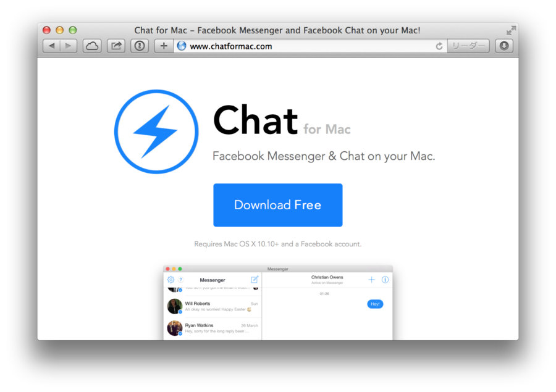The height and width of the screenshot is (392, 556).
Task: Show the Downloads list in Safari
Action: point(504,46)
